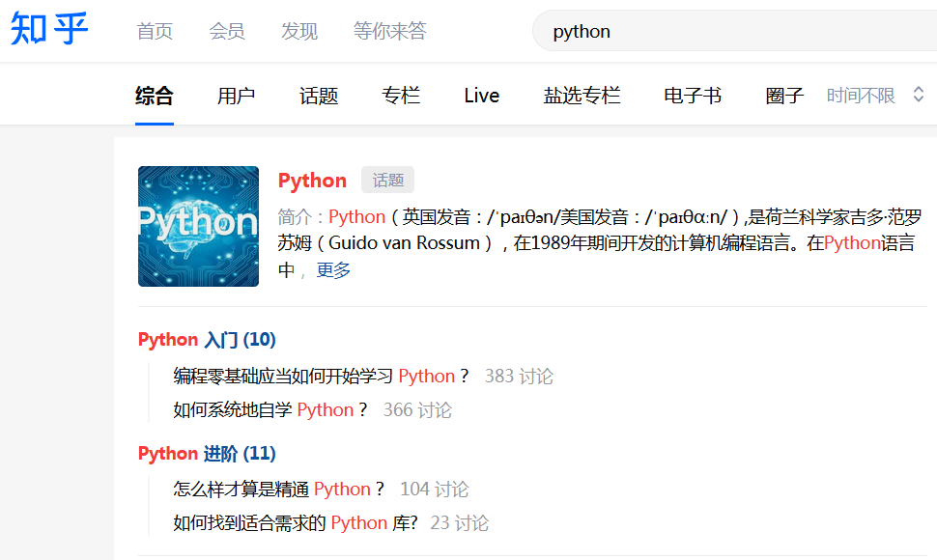Open the Python 进阶 (11) section
The height and width of the screenshot is (560, 937).
(x=207, y=454)
